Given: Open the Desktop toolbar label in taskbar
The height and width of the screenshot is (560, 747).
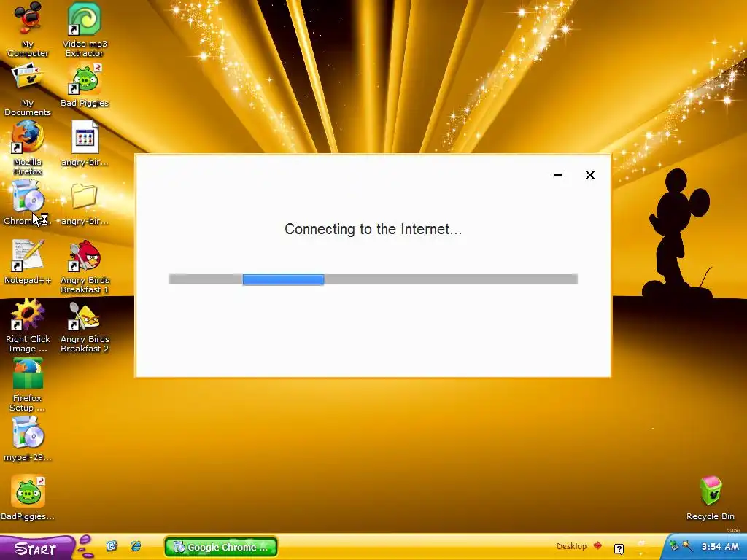Looking at the screenshot, I should pos(571,546).
